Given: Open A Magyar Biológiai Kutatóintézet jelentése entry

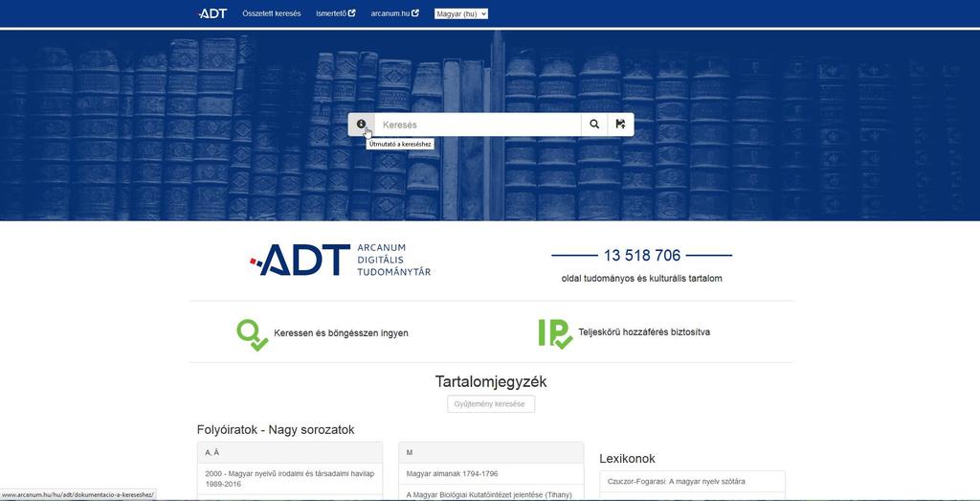Looking at the screenshot, I should [x=491, y=493].
